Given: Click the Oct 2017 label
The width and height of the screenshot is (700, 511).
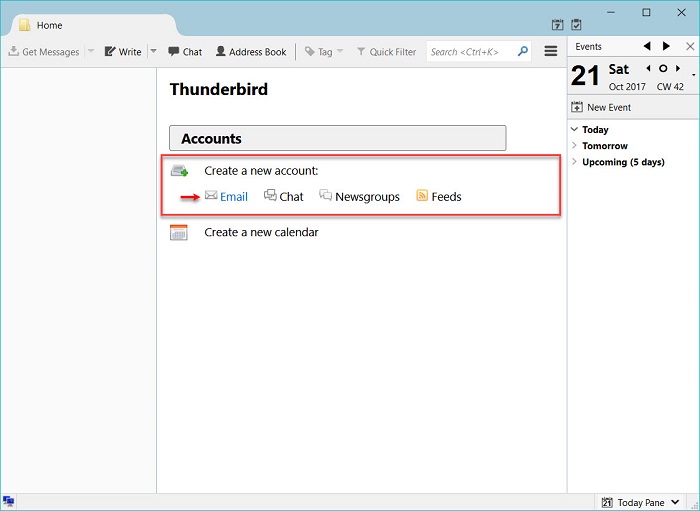Looking at the screenshot, I should point(627,87).
